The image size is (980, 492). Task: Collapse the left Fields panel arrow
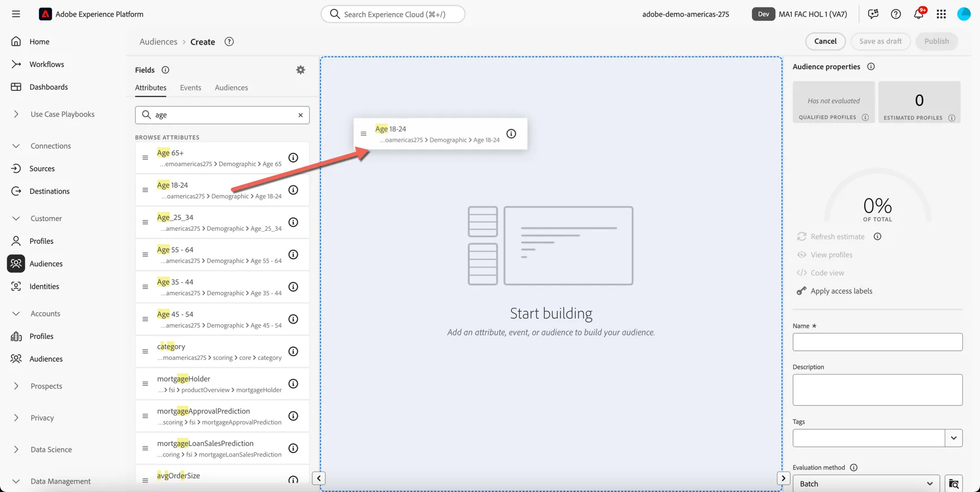click(x=319, y=478)
